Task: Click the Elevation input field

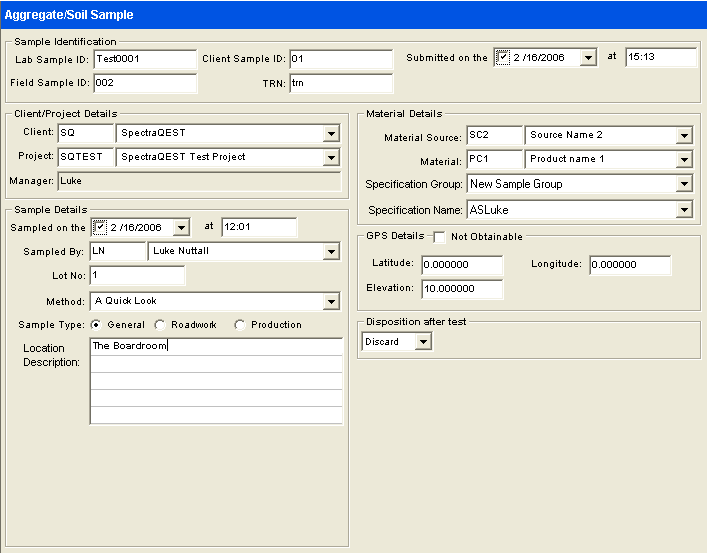Action: pyautogui.click(x=461, y=289)
